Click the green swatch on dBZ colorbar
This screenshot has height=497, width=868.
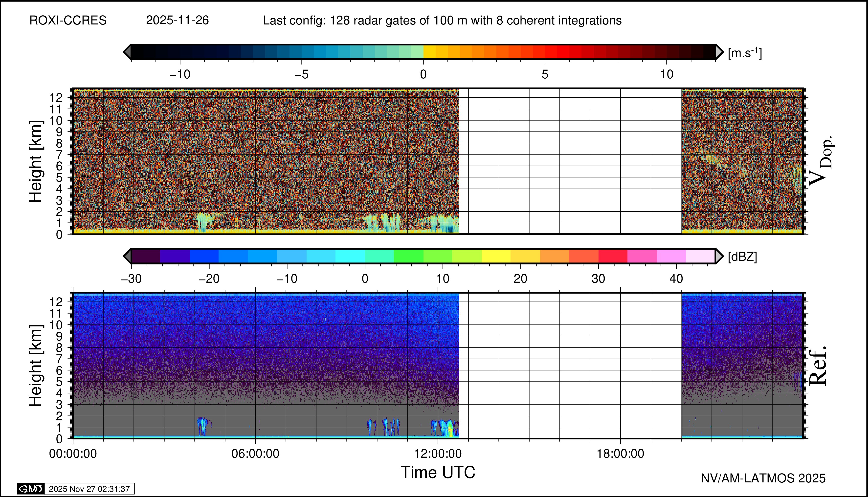pos(408,256)
